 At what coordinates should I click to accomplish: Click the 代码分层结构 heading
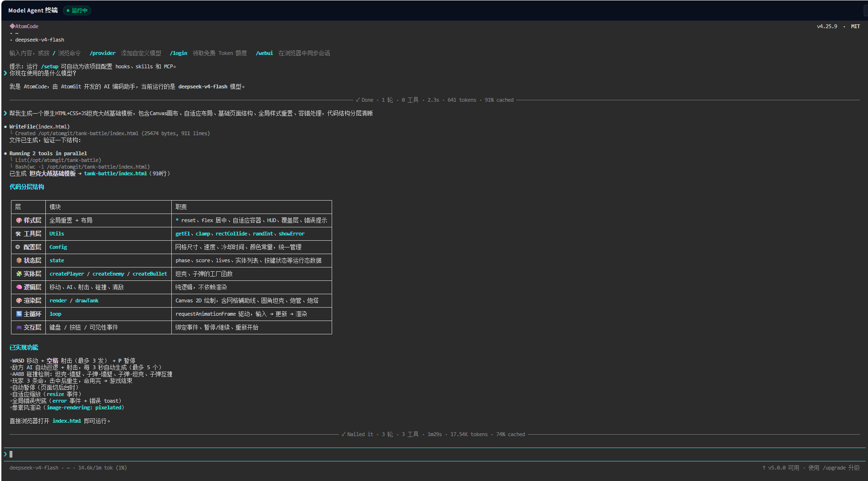[27, 187]
